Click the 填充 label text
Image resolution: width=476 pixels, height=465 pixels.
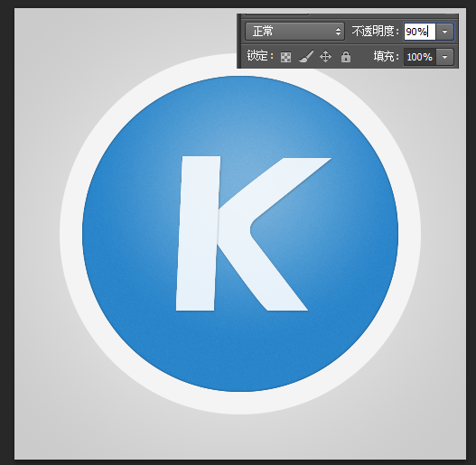click(386, 57)
